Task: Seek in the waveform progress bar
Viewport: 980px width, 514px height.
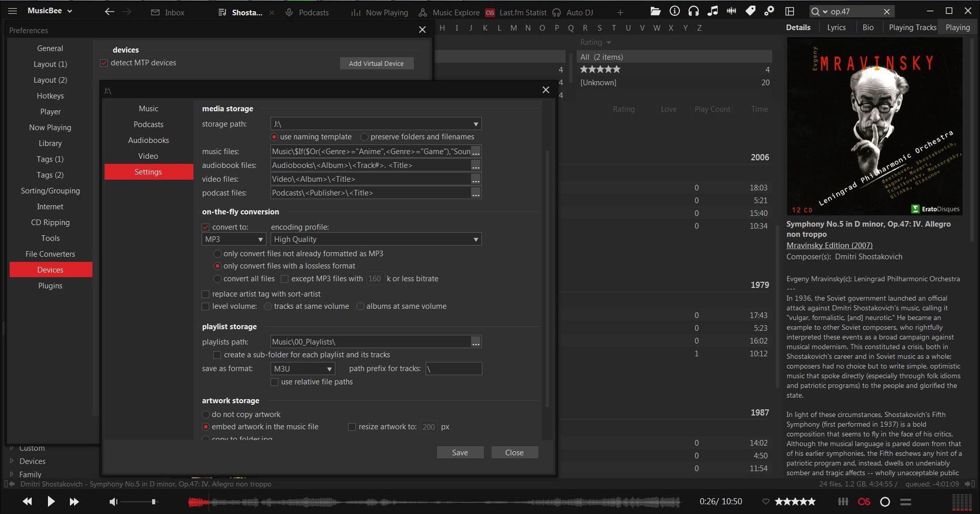Action: click(x=434, y=502)
